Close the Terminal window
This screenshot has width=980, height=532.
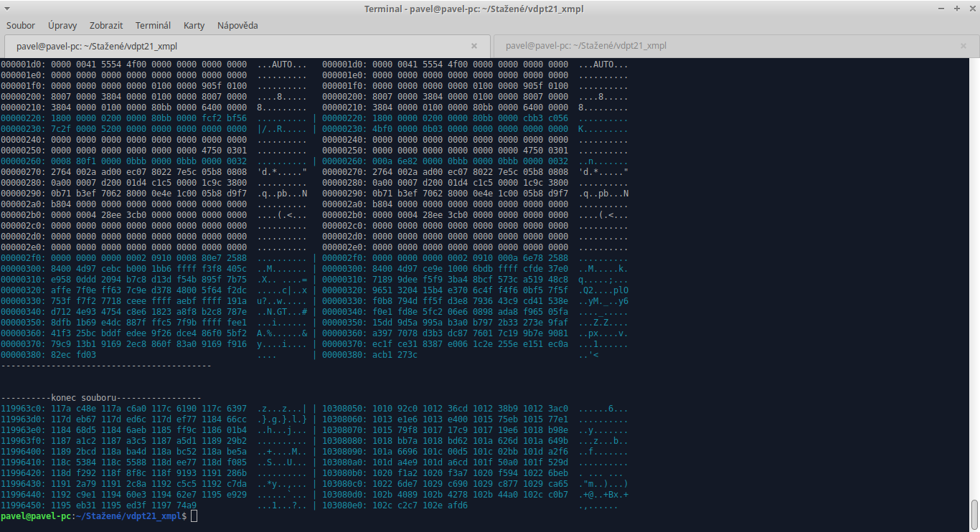pyautogui.click(x=970, y=9)
